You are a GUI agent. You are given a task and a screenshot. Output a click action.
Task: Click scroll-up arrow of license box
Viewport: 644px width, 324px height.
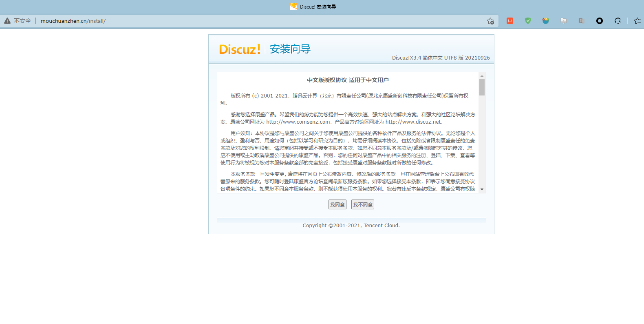click(x=482, y=76)
